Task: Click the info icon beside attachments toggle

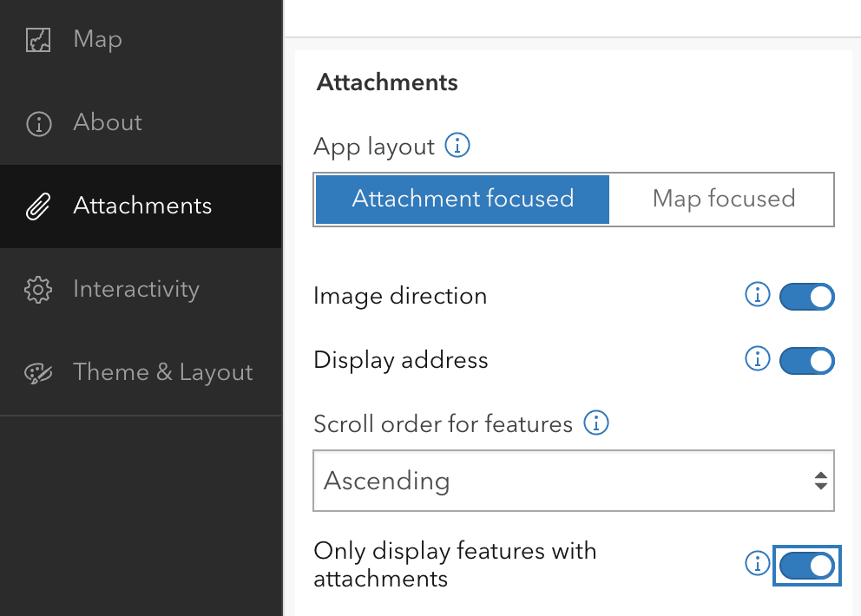Action: click(x=757, y=564)
